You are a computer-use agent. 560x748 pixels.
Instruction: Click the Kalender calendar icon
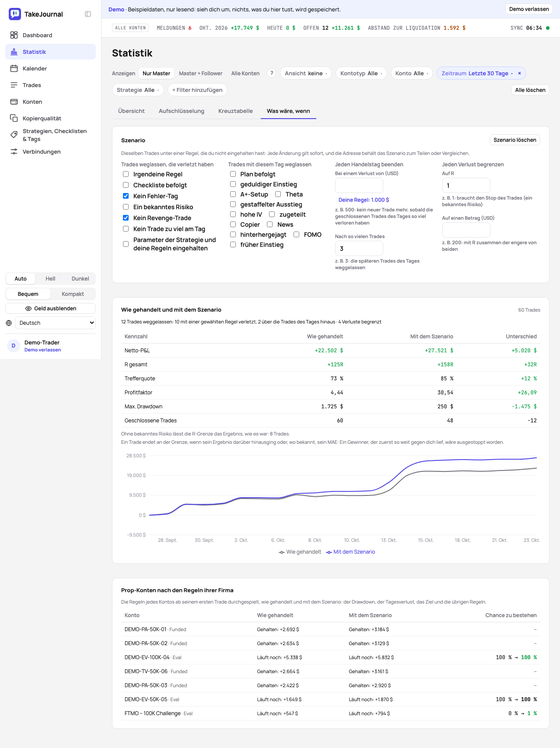[x=14, y=68]
